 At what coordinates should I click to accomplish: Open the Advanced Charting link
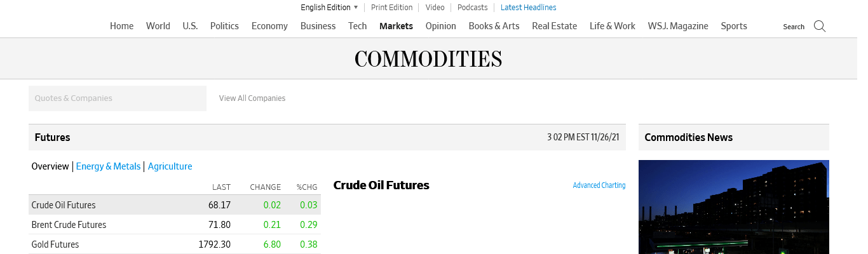tap(599, 185)
